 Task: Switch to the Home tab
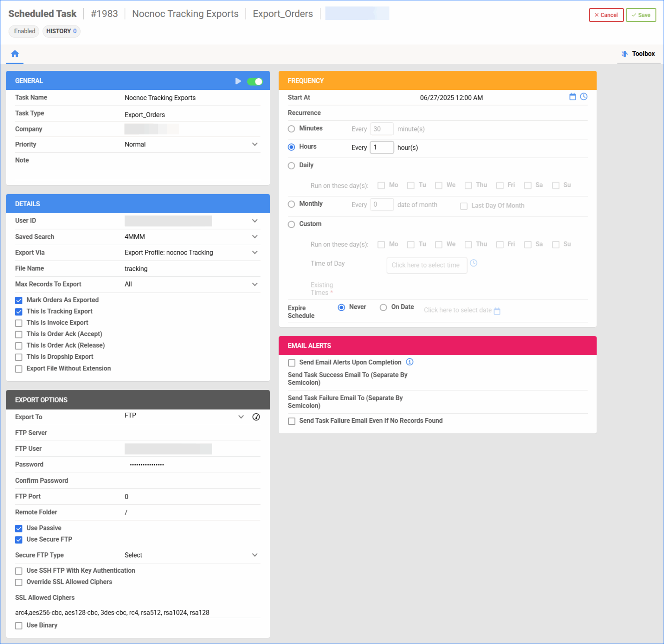click(15, 54)
